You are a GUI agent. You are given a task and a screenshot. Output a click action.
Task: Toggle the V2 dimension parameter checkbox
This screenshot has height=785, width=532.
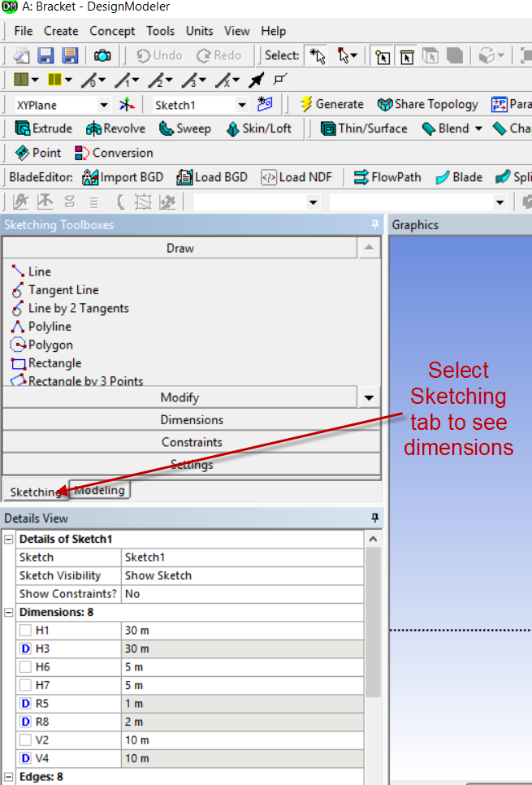(25, 740)
